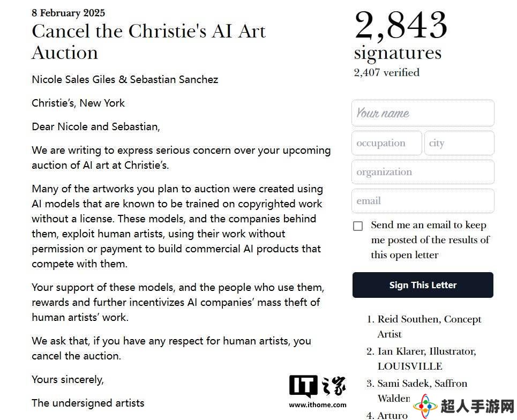Screen dimensions: 517x420
Task: Select signer Ian Klarer, Illustrator
Action: click(x=422, y=359)
